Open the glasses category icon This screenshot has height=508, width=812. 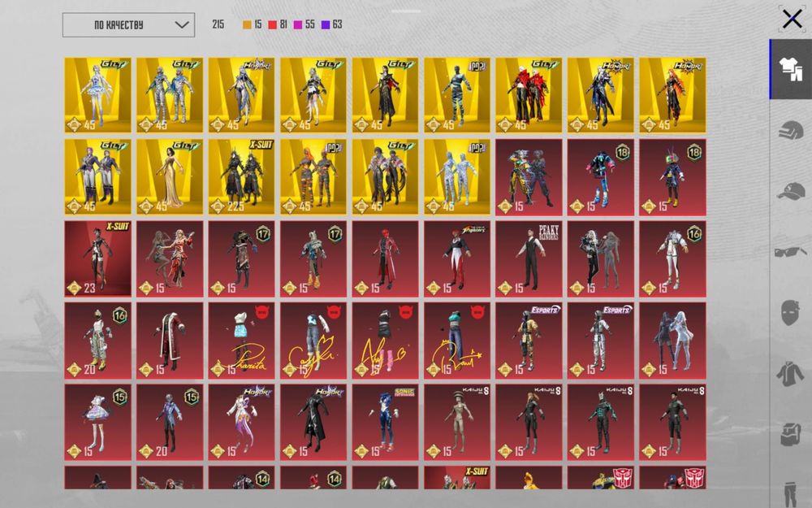click(791, 253)
